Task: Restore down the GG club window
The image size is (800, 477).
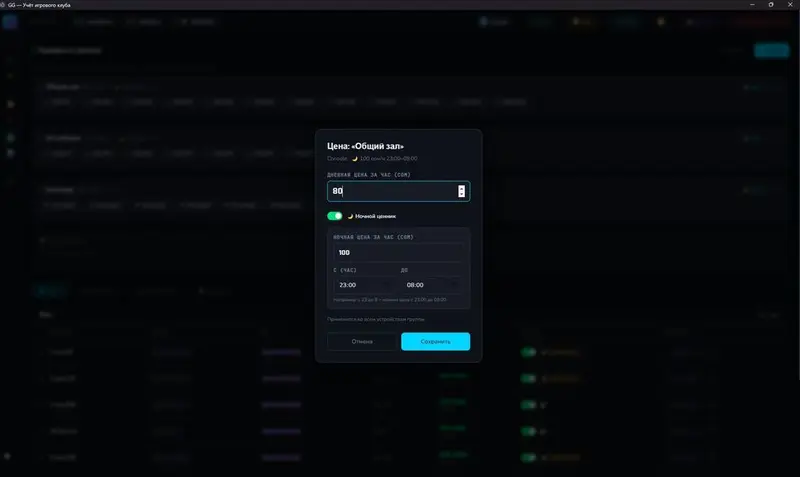Action: [771, 5]
